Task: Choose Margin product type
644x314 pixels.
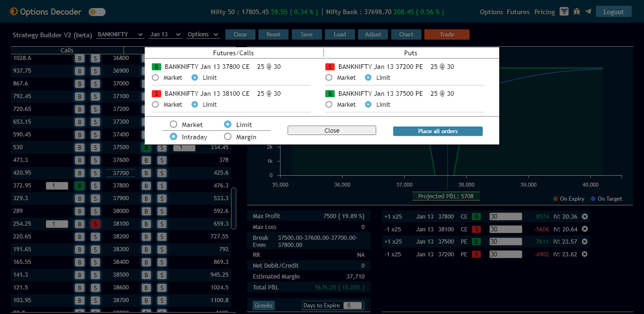Action: tap(228, 137)
